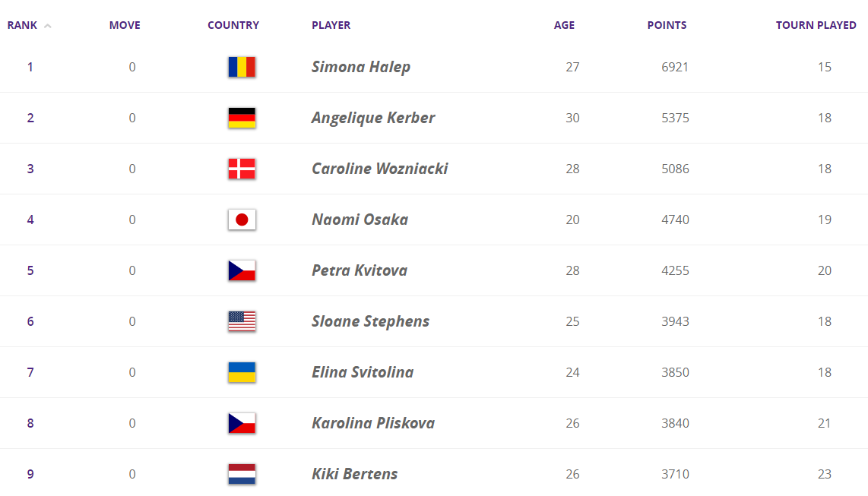Toggle the Rank sort arrow
The height and width of the screenshot is (496, 868).
(x=48, y=26)
